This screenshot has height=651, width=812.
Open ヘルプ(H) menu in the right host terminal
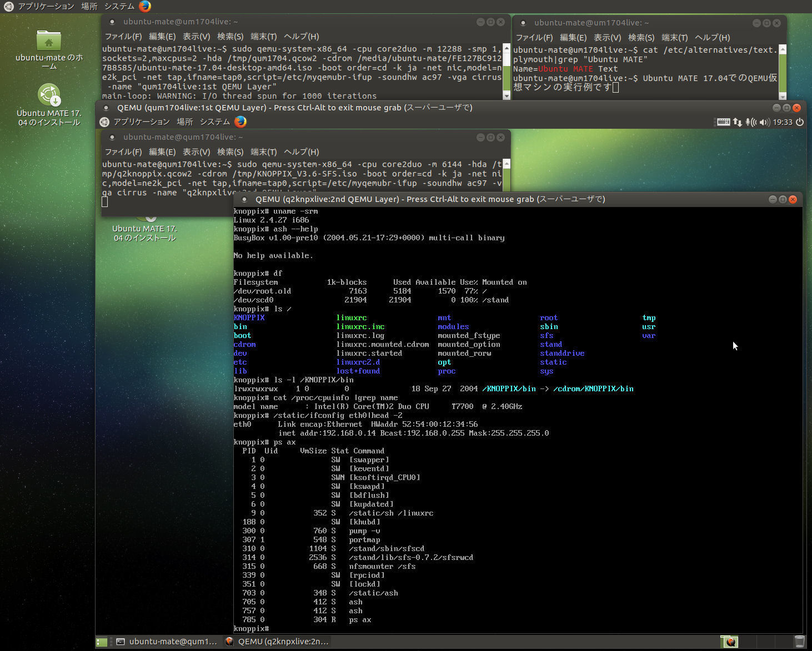[x=713, y=38]
